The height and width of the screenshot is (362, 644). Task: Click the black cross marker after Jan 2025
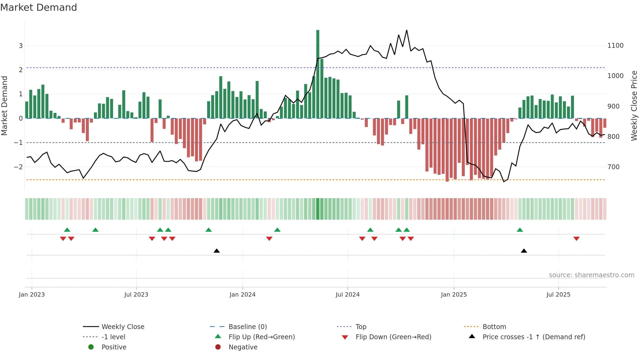click(x=524, y=251)
